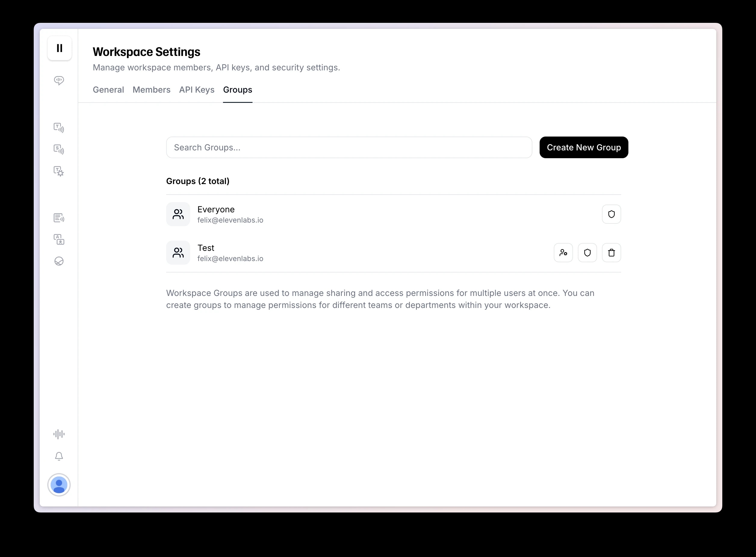Viewport: 756px width, 557px height.
Task: Open Speech to Speech in the sidebar
Action: click(x=59, y=150)
